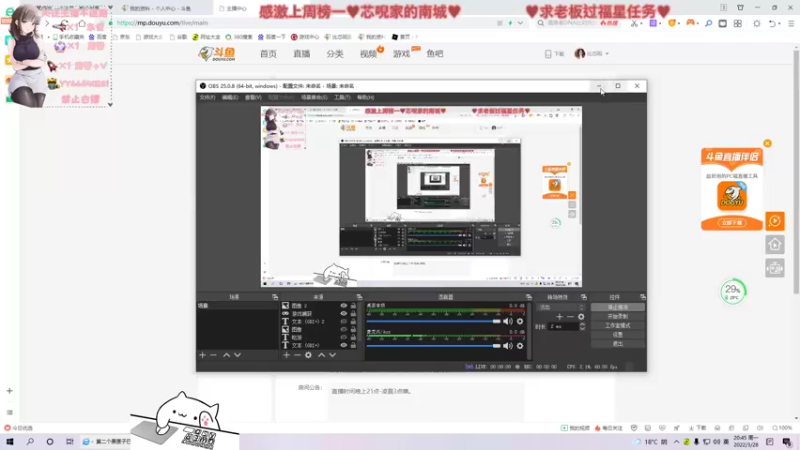Click the orange play icon in right sidebar
Screen dimensions: 800x450
pyautogui.click(x=775, y=221)
